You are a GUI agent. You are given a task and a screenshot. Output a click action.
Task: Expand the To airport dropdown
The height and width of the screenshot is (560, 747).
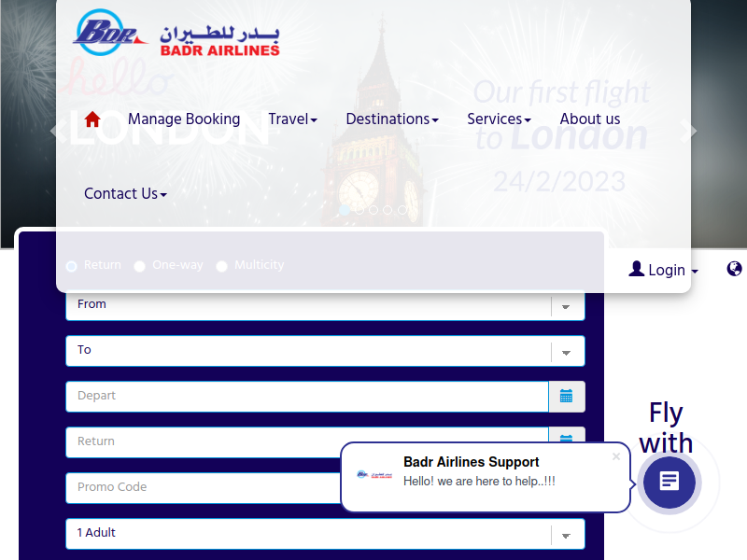(325, 351)
